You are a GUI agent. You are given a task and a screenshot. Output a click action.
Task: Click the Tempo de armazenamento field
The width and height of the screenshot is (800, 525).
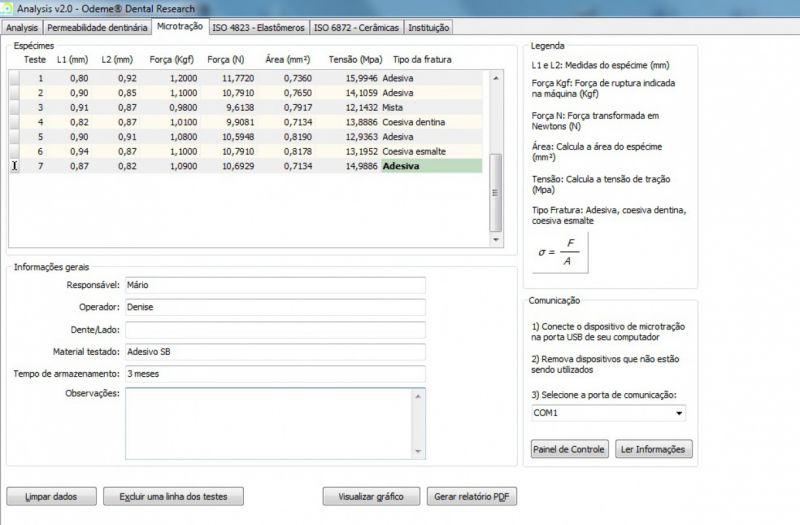tap(275, 374)
